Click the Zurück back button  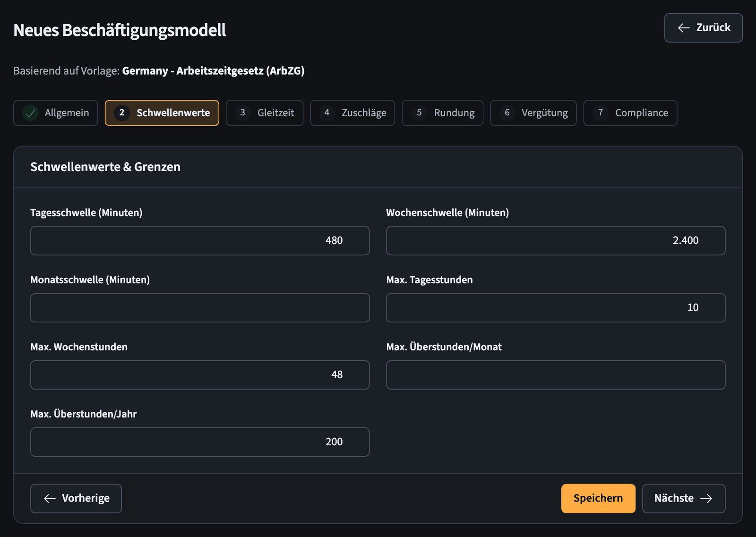click(x=703, y=28)
